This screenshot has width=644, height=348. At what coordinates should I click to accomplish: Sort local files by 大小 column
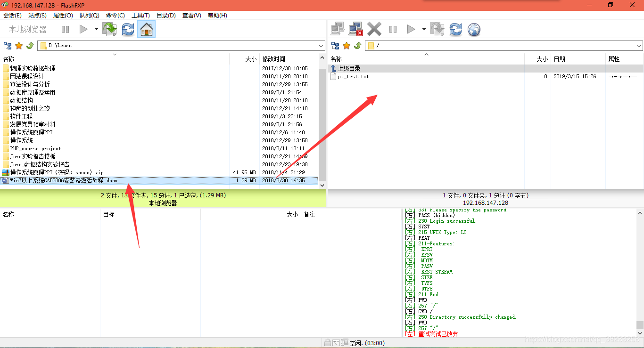tap(244, 59)
